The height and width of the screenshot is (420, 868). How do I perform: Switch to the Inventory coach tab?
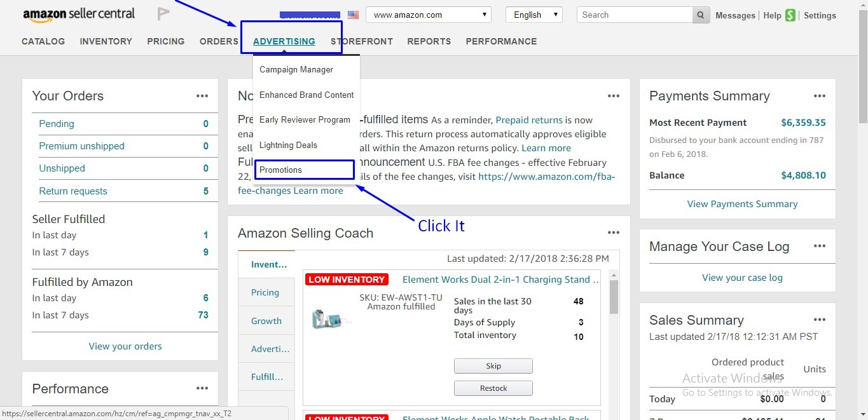tap(266, 264)
